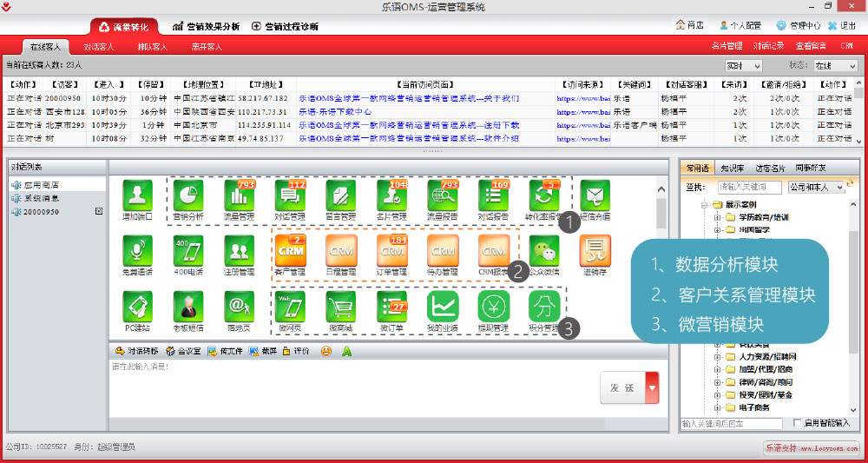The width and height of the screenshot is (868, 463).
Task: Open 营销分析 marketing analysis icon
Action: [x=188, y=195]
